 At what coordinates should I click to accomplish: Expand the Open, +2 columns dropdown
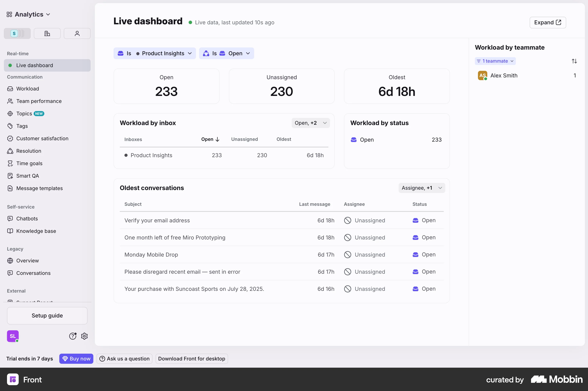coord(311,123)
